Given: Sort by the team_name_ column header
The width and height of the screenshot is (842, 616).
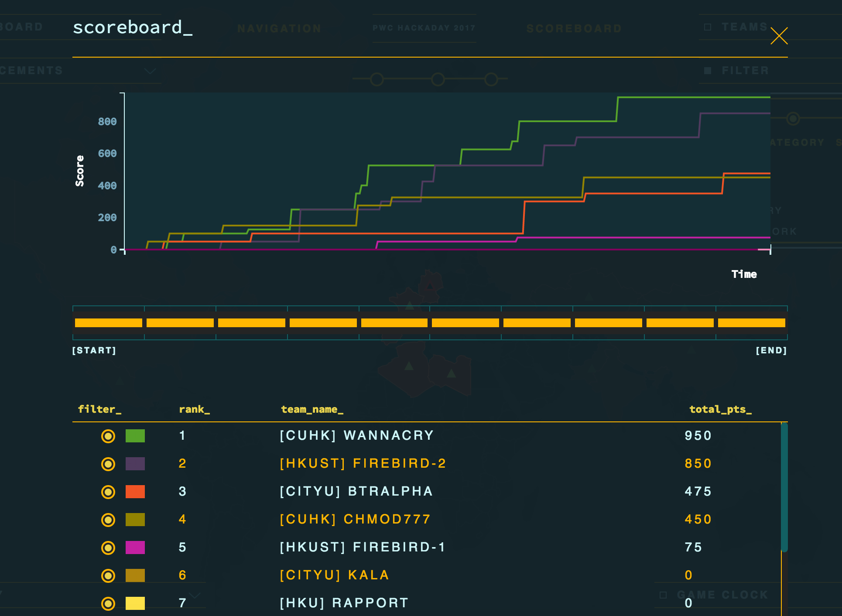Looking at the screenshot, I should (312, 409).
